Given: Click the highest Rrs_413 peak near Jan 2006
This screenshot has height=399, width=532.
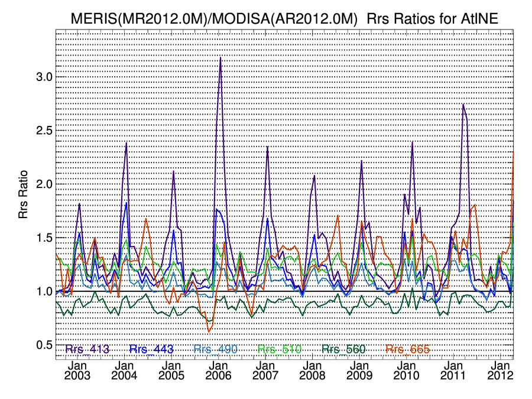Looking at the screenshot, I should [220, 58].
